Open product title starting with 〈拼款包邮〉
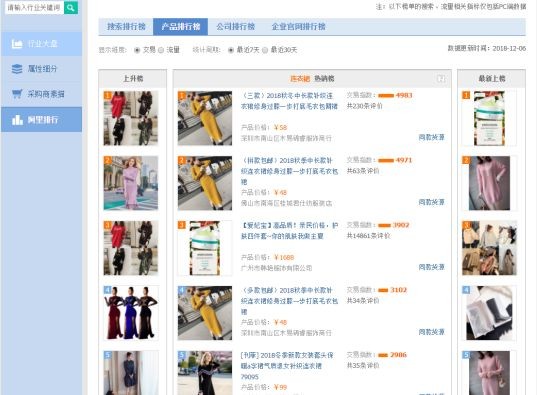The image size is (537, 395). [289, 171]
